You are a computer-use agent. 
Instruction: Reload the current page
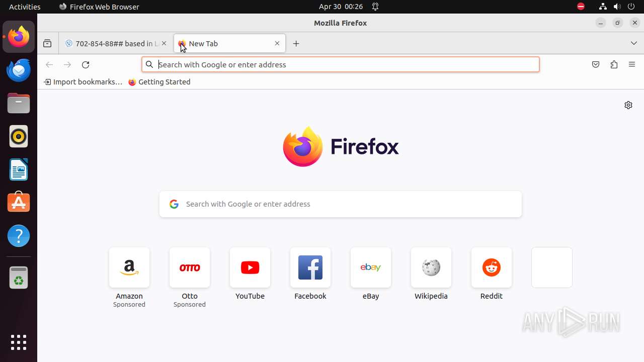pos(86,64)
